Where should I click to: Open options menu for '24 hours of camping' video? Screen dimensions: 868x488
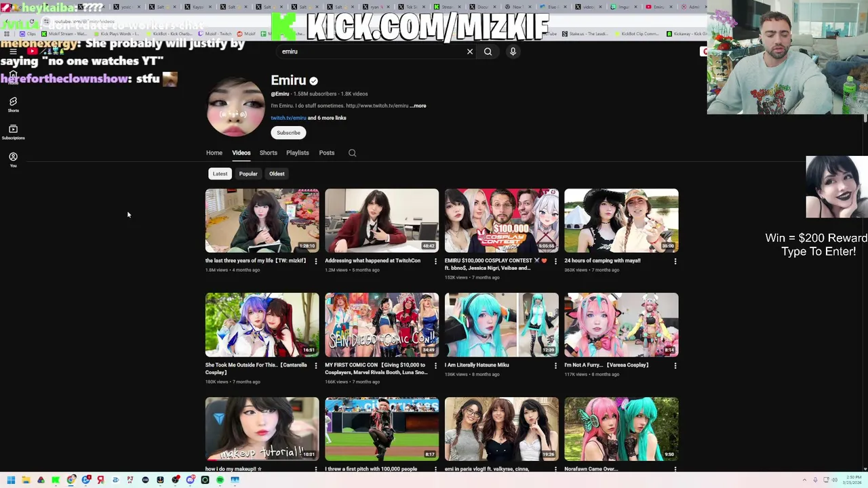[x=675, y=261]
